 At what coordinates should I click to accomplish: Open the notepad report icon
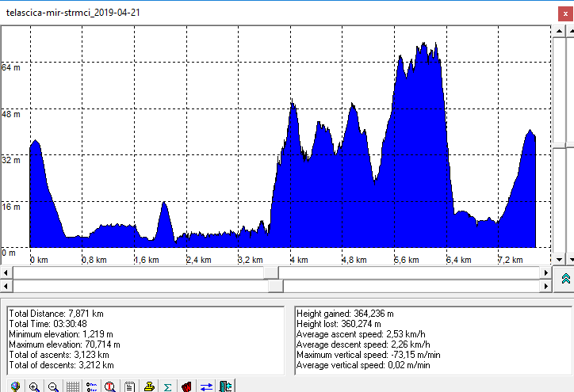129,386
